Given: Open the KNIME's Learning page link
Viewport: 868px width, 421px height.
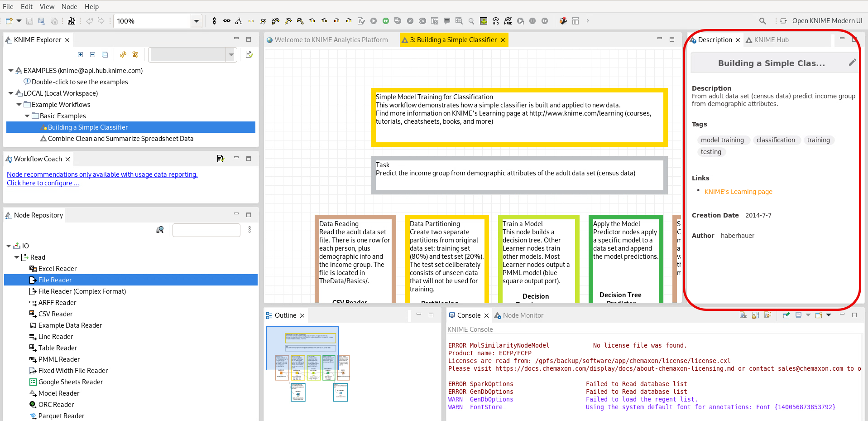Looking at the screenshot, I should pos(738,192).
